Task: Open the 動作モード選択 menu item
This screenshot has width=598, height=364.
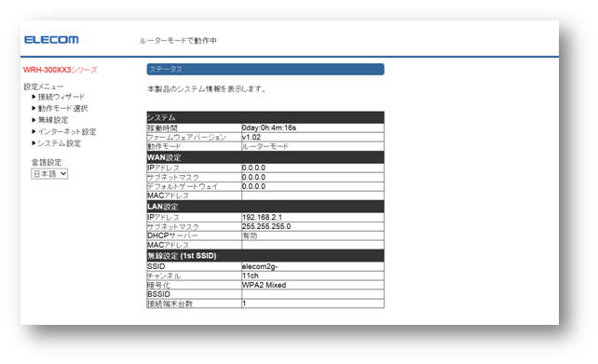Action: click(x=63, y=108)
